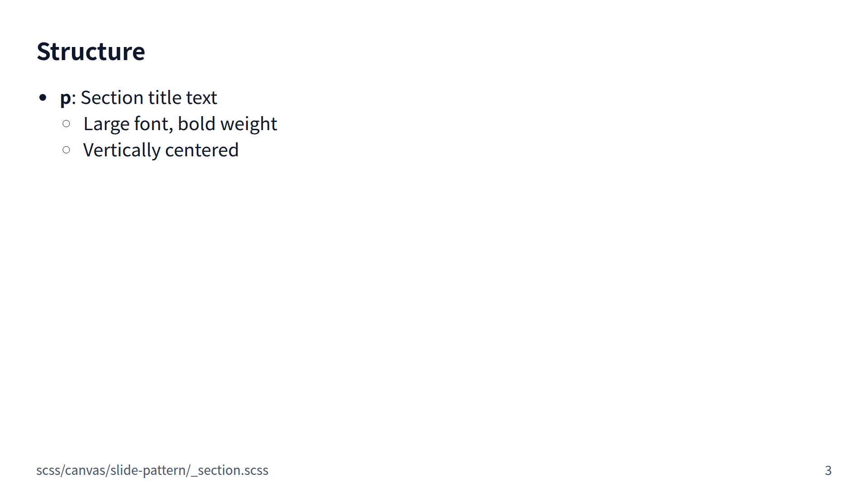Click the colon after bold "p"
The width and height of the screenshot is (868, 488).
(x=74, y=98)
